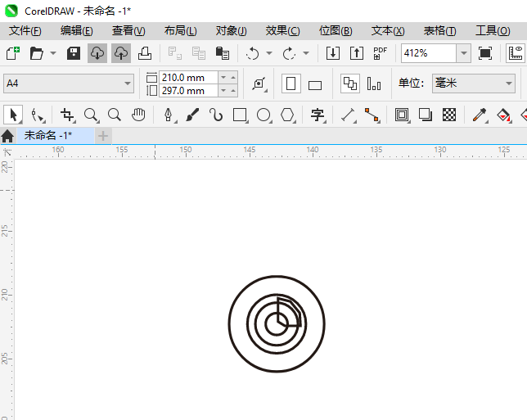This screenshot has width=527, height=420.
Task: Pick the Text tool
Action: coord(318,115)
